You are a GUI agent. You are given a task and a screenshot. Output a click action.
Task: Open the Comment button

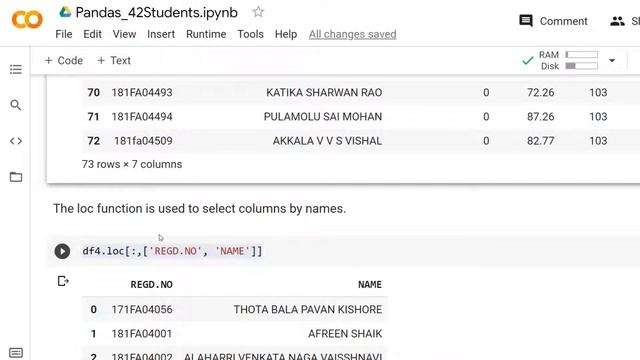click(x=553, y=21)
